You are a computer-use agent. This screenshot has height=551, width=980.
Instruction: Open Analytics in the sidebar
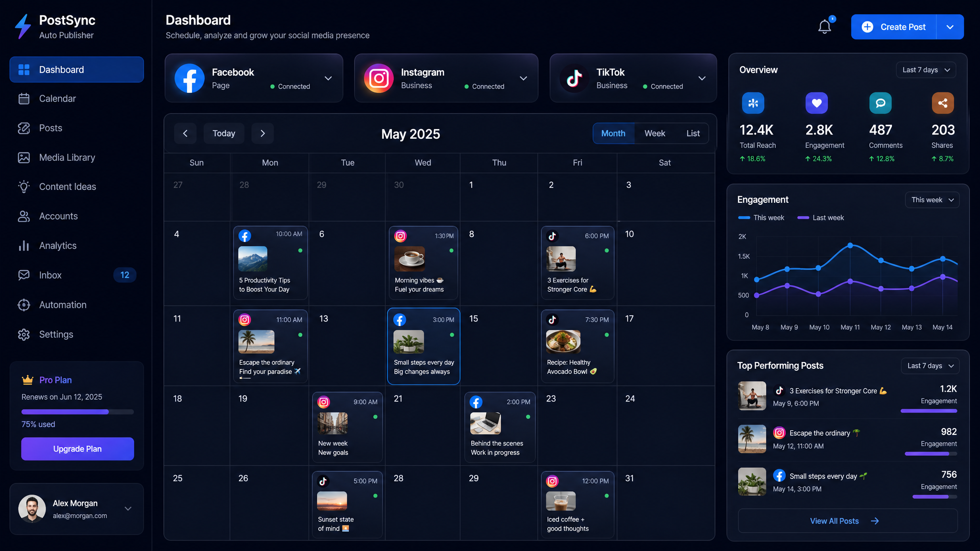click(77, 245)
